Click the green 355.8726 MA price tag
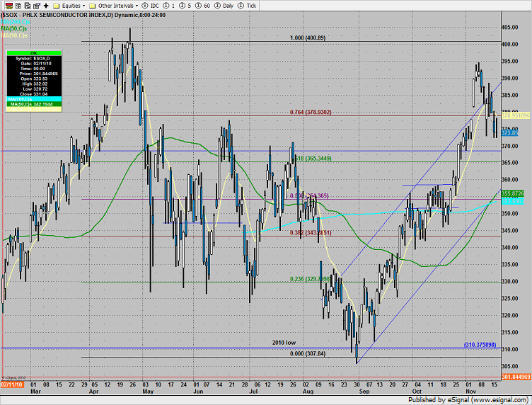The height and width of the screenshot is (405, 532). [513, 193]
